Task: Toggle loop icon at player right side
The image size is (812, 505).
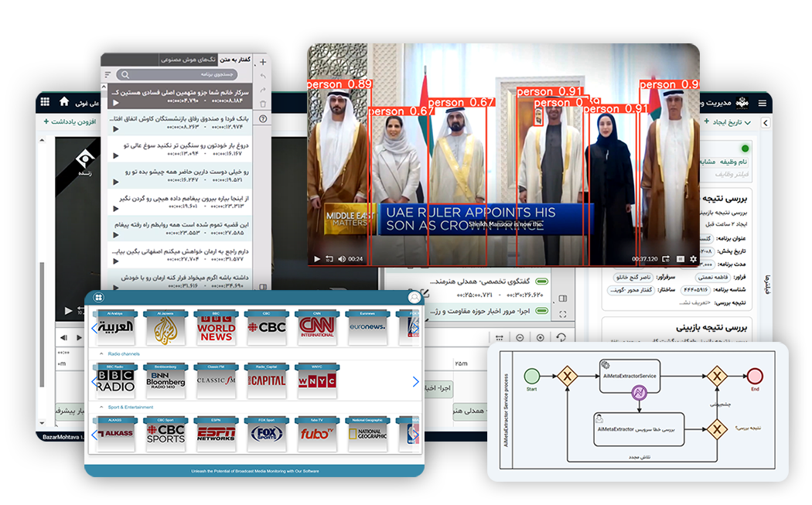Action: coord(666,259)
